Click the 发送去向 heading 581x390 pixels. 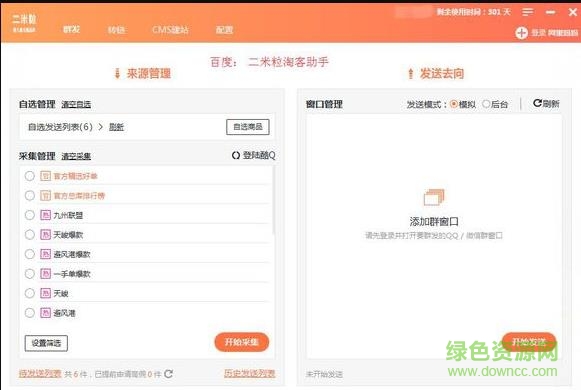pyautogui.click(x=442, y=74)
